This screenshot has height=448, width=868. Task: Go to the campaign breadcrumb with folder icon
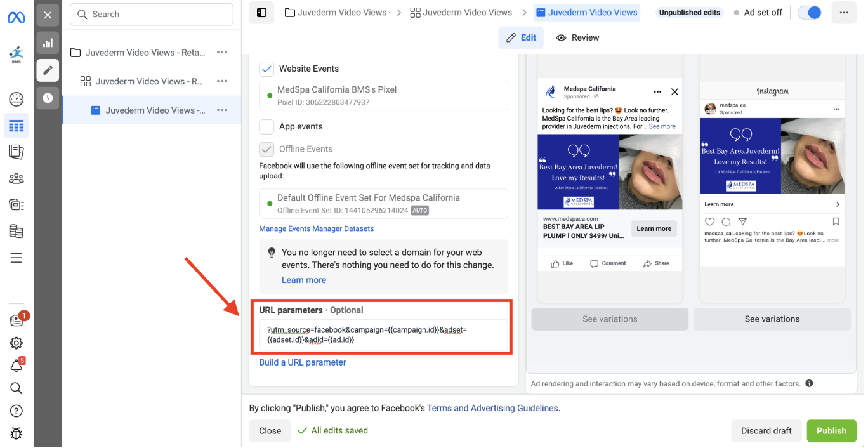tap(336, 13)
